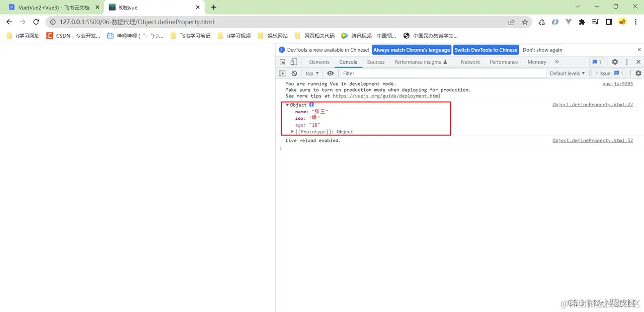Open the CSDN bookmark

coord(73,36)
